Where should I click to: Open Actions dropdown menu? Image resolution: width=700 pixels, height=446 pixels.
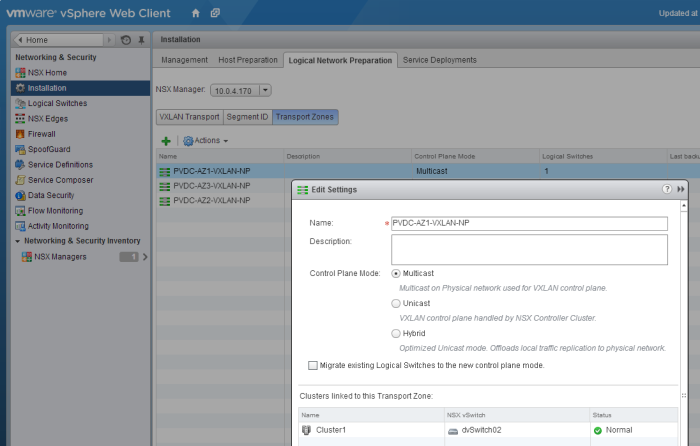[206, 141]
